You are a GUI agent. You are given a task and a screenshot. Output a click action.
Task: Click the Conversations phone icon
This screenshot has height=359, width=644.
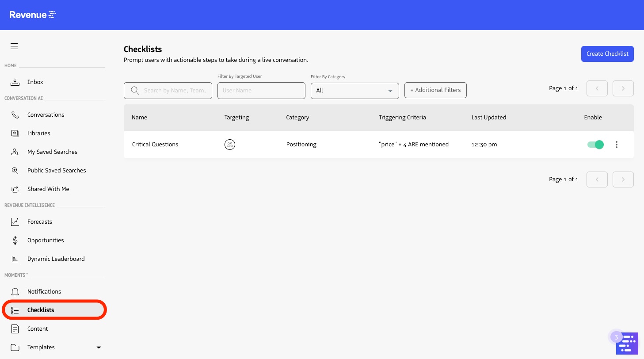(15, 115)
